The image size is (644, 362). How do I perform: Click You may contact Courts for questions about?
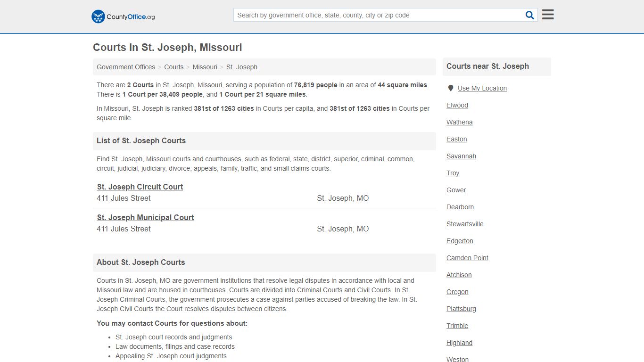(x=172, y=323)
